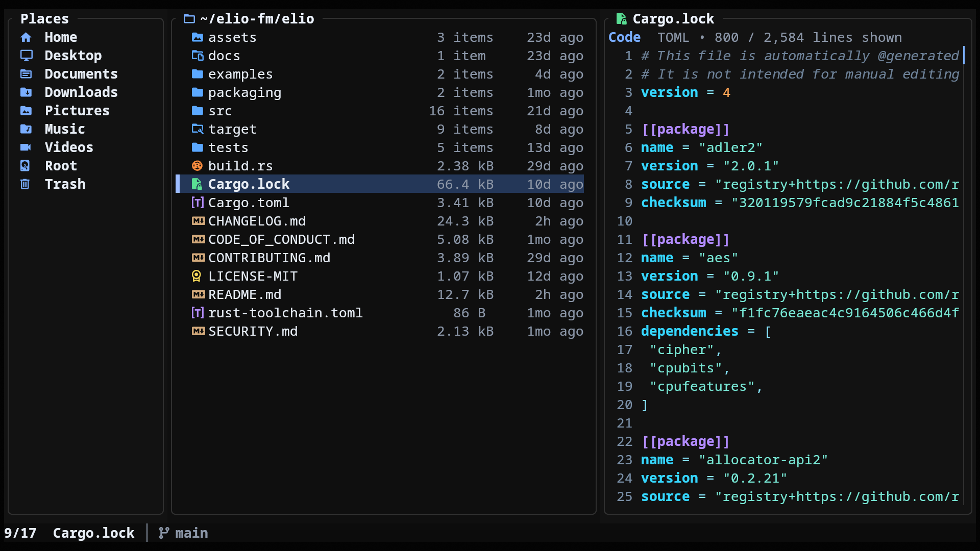
Task: Click the assets image folder icon
Action: pyautogui.click(x=198, y=37)
